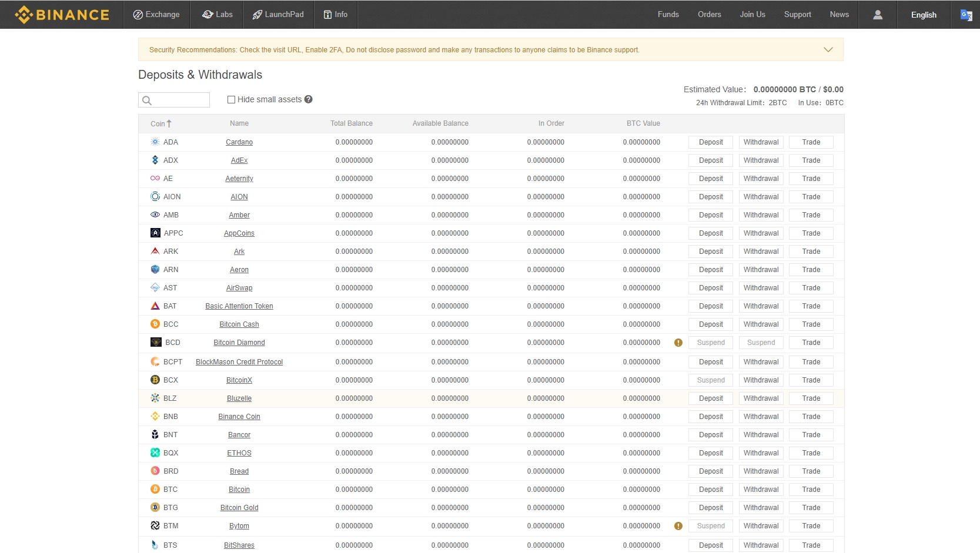
Task: Open the user account profile icon
Action: [x=877, y=15]
